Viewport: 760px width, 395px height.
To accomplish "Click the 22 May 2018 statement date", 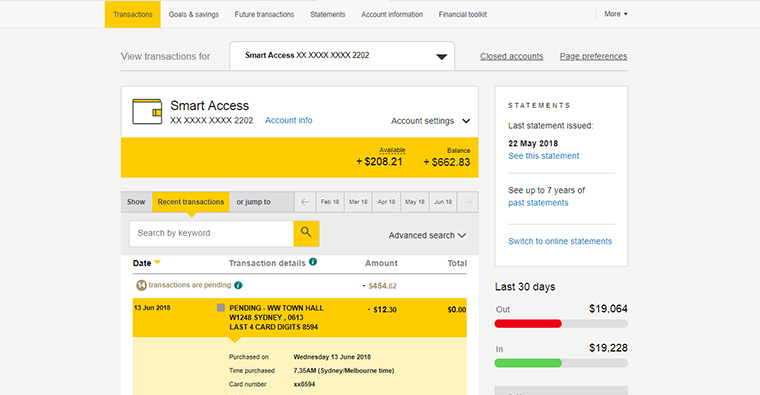I will point(533,143).
